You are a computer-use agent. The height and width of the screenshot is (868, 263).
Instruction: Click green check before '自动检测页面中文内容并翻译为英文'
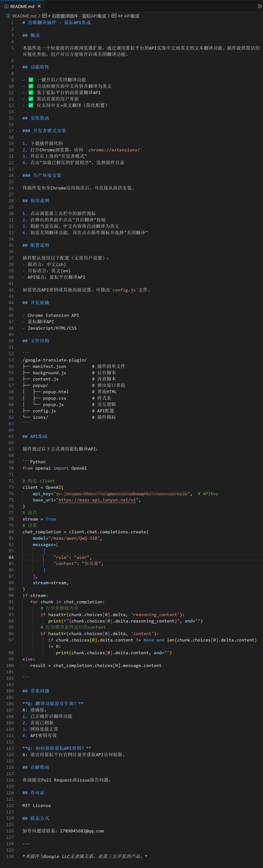[31, 86]
